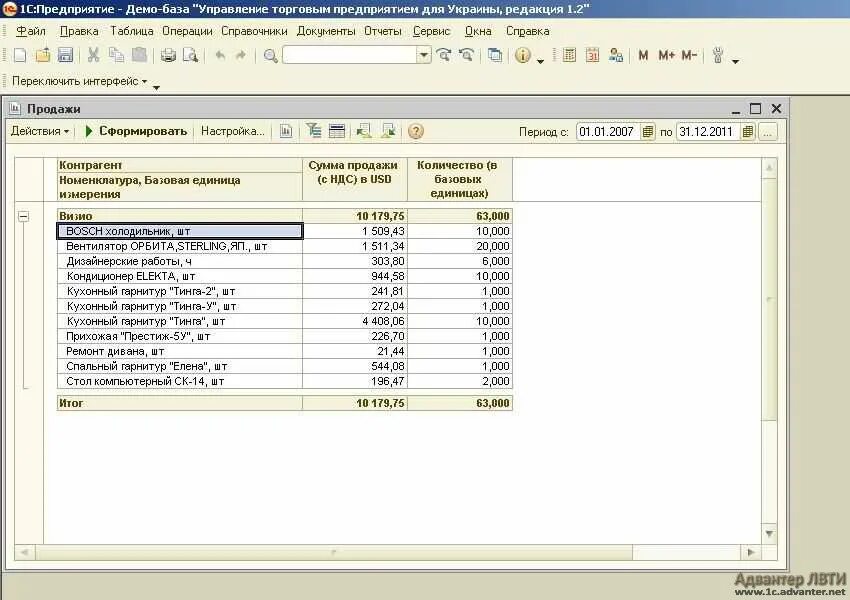The width and height of the screenshot is (850, 600).
Task: Open the Окна menu
Action: [478, 31]
